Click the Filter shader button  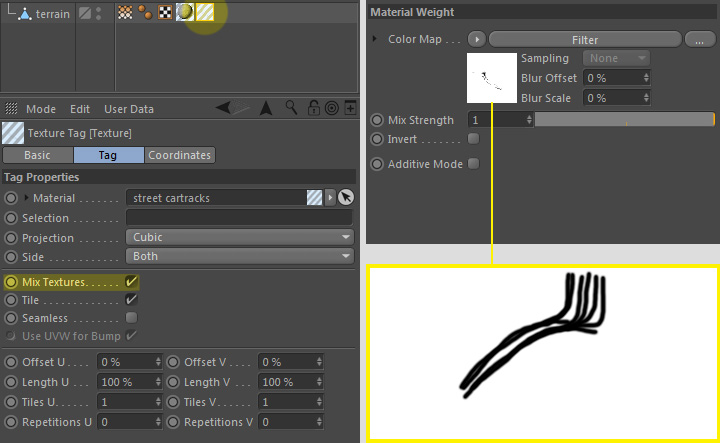[584, 40]
